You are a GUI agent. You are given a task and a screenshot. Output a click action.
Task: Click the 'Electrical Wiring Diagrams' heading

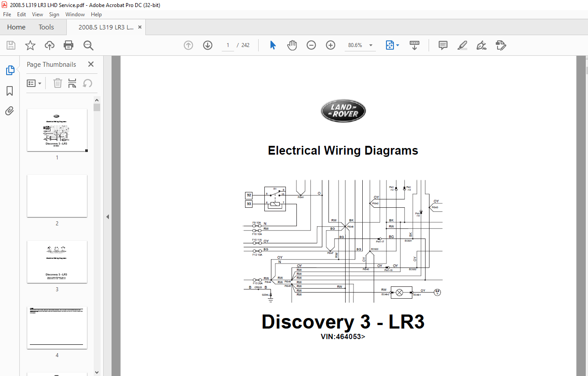343,151
